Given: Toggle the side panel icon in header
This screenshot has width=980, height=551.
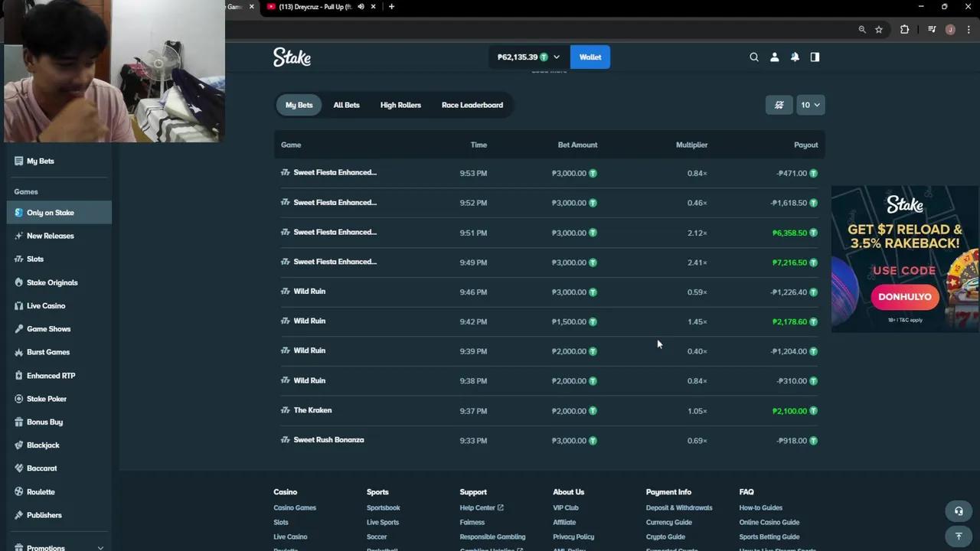Looking at the screenshot, I should click(x=815, y=57).
